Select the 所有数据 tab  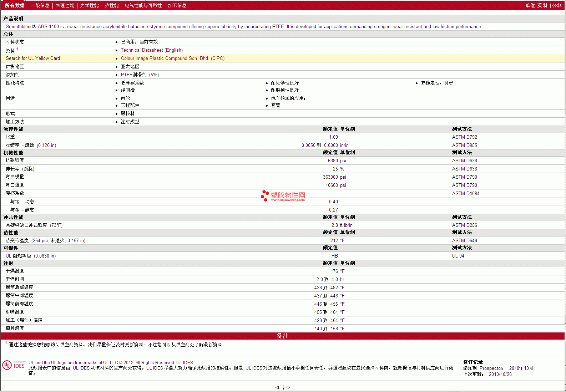click(x=15, y=6)
